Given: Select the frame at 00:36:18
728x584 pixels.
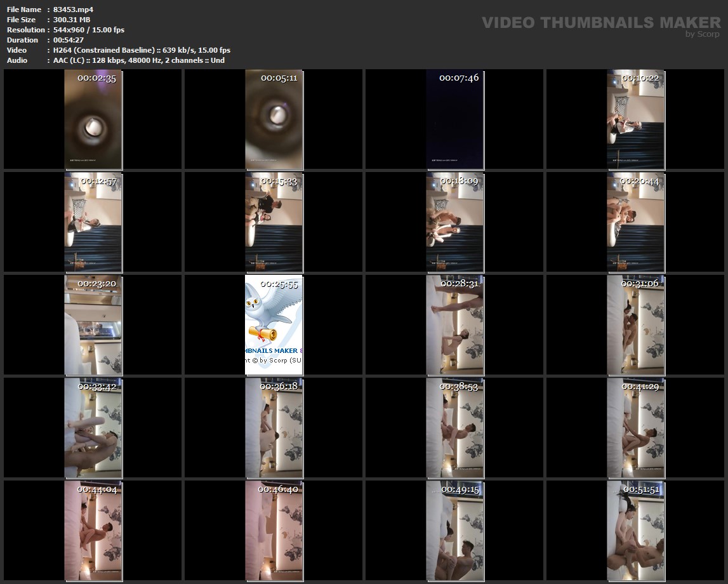Looking at the screenshot, I should click(x=274, y=428).
